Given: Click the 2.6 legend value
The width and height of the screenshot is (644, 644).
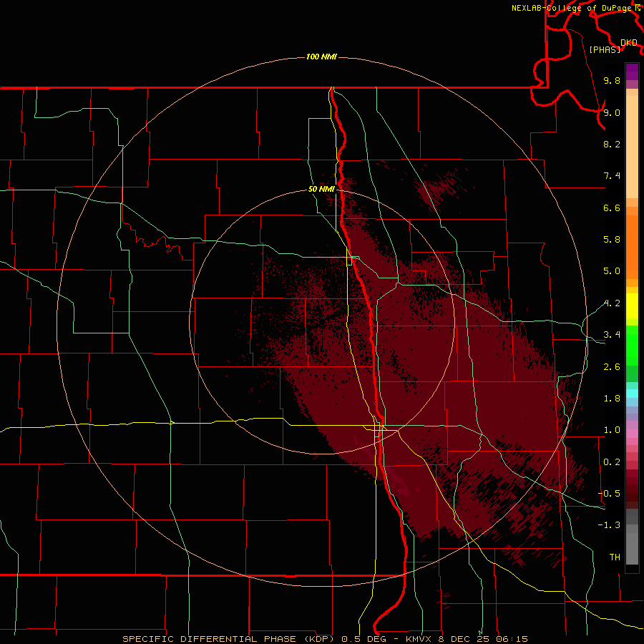Looking at the screenshot, I should tap(612, 366).
